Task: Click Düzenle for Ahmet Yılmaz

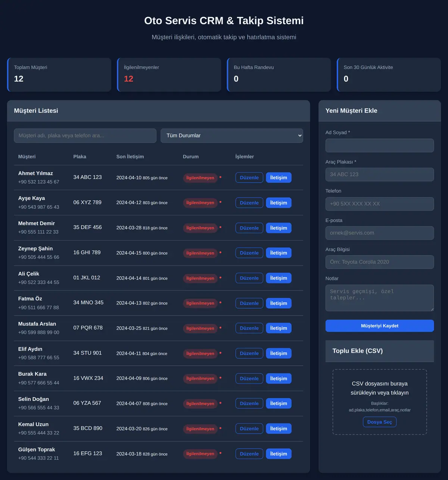Action: 249,178
